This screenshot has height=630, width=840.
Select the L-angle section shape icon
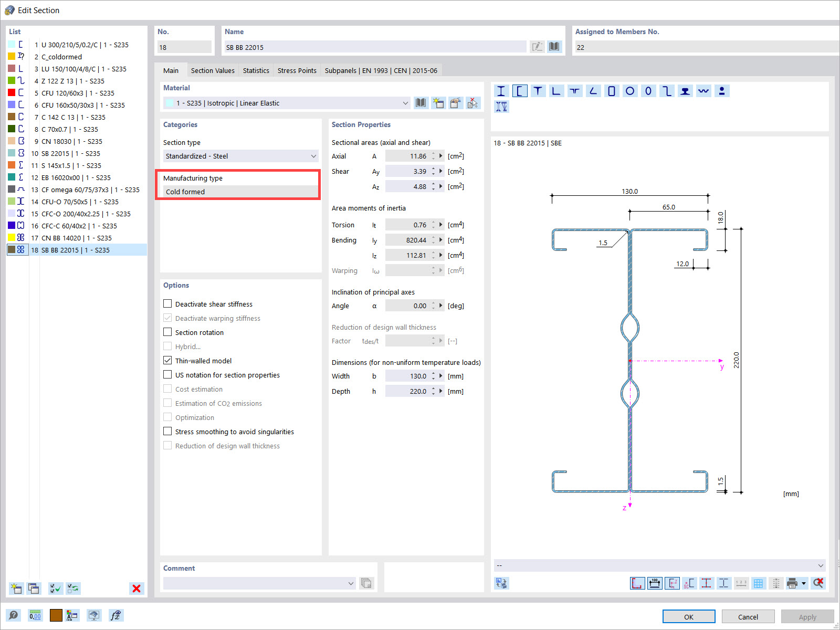click(x=556, y=91)
